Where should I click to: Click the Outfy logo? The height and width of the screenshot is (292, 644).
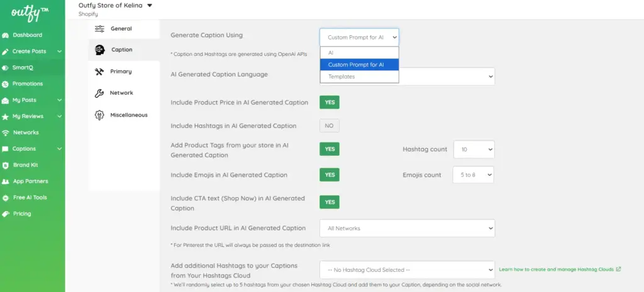click(31, 13)
